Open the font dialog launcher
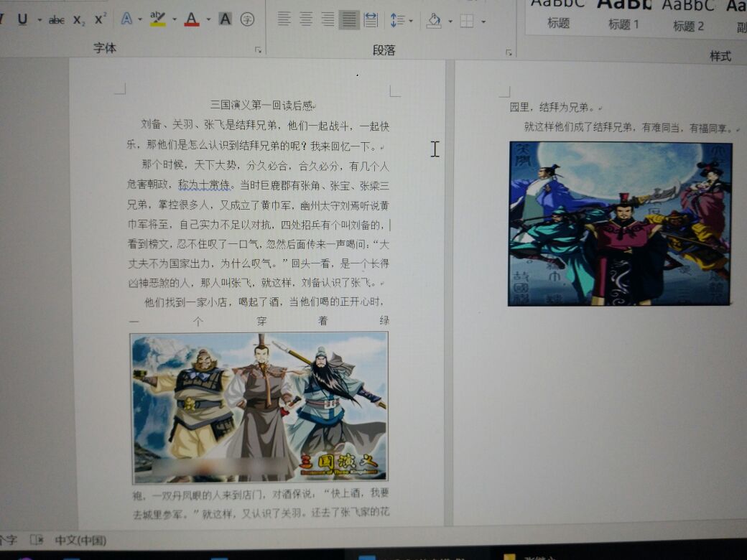This screenshot has height=560, width=747. click(258, 50)
